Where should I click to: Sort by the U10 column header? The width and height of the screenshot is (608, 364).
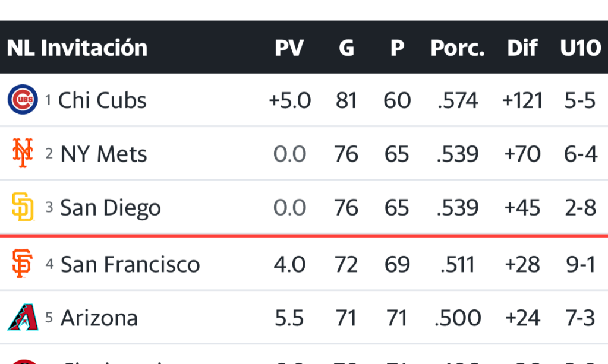click(580, 48)
